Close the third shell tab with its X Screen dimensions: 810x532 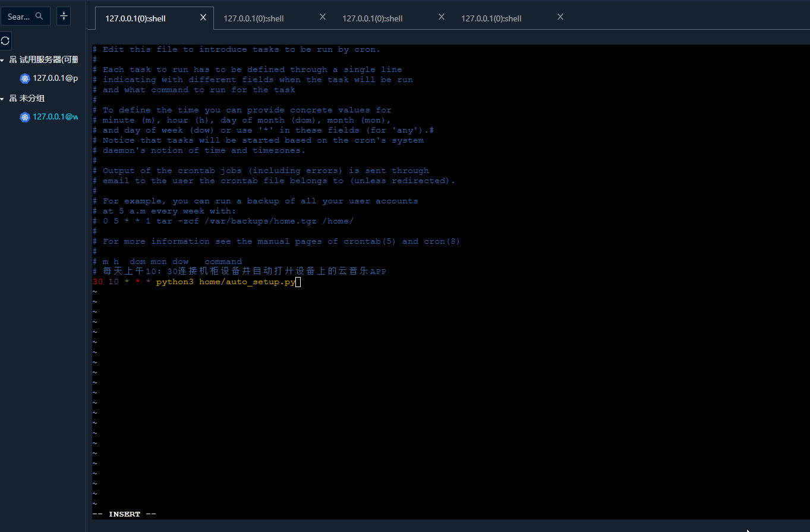pos(442,17)
